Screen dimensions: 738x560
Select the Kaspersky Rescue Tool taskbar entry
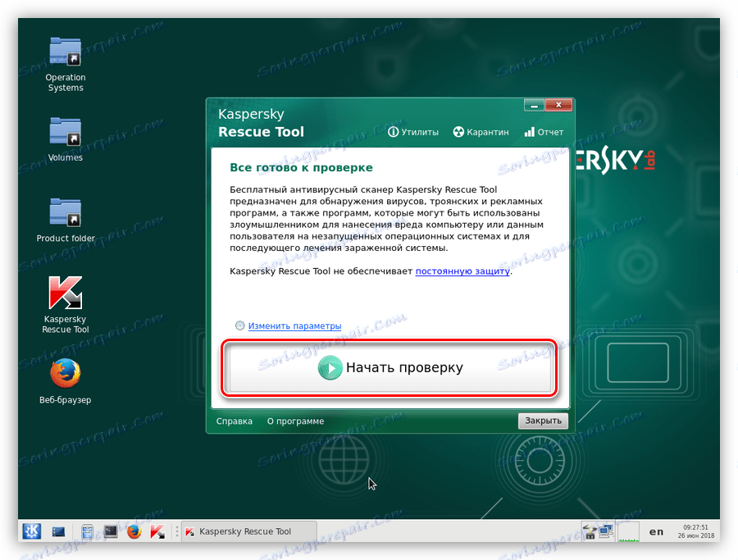[246, 531]
